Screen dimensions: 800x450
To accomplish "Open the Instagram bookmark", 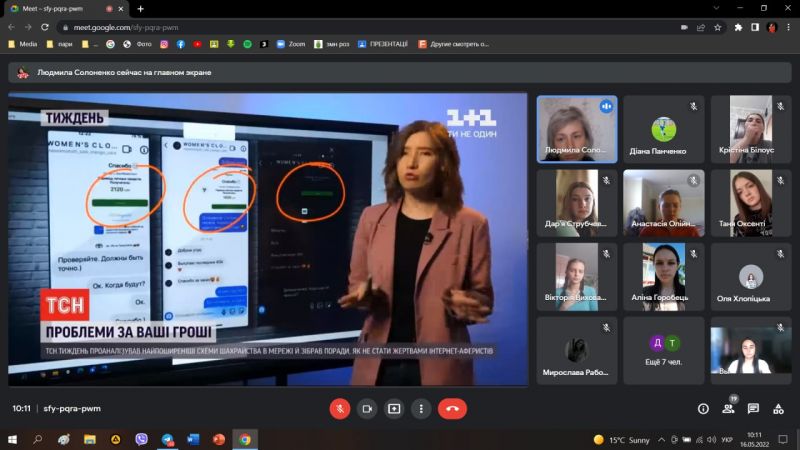I will (x=164, y=44).
